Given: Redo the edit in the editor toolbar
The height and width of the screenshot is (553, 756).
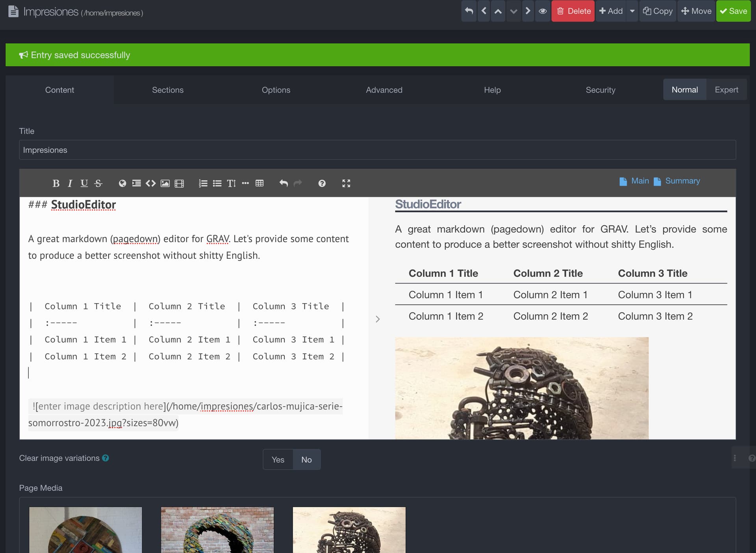Looking at the screenshot, I should 298,183.
